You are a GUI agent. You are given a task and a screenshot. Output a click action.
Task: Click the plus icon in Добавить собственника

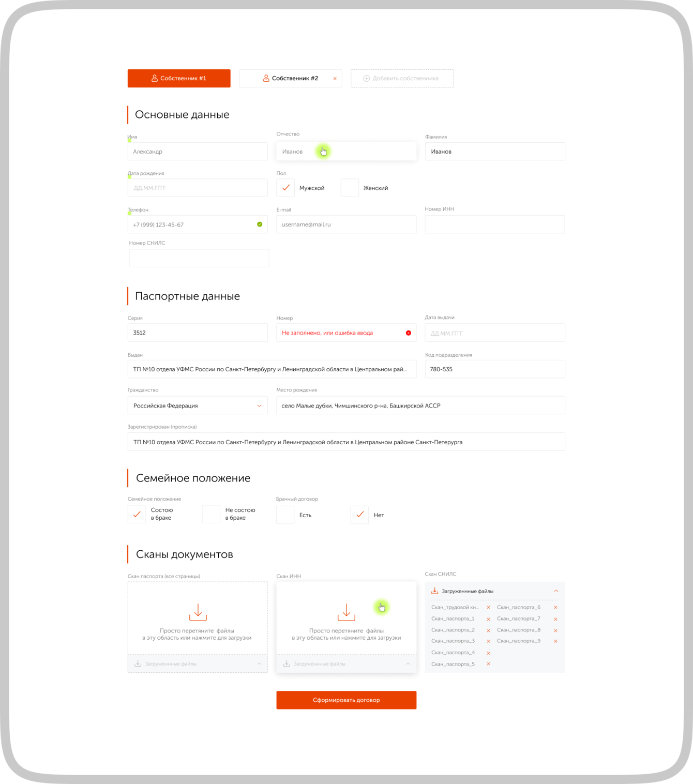pyautogui.click(x=366, y=79)
